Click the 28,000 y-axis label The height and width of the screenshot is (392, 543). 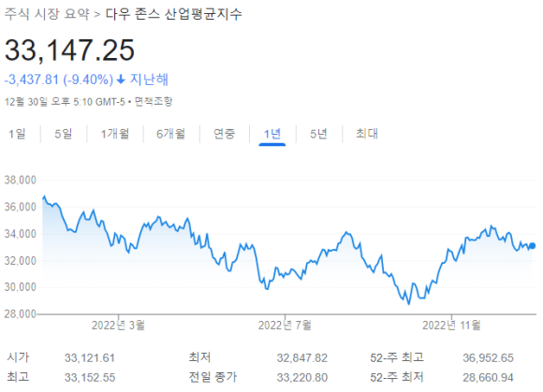click(x=20, y=313)
